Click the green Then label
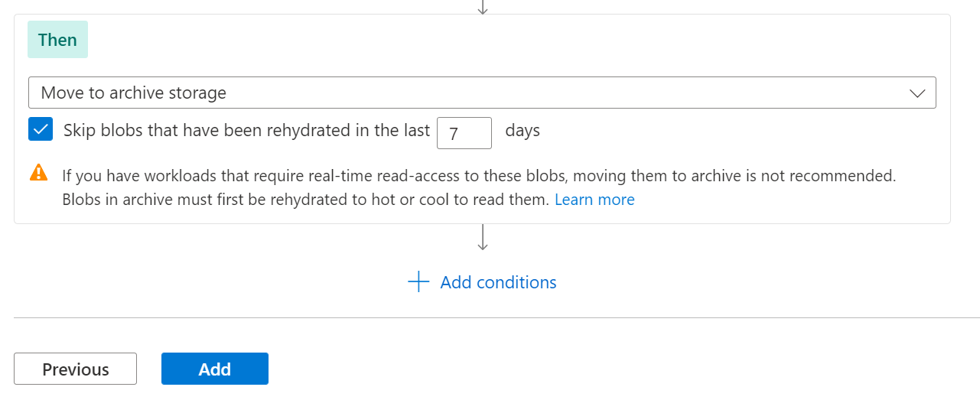980x400 pixels. pyautogui.click(x=57, y=40)
